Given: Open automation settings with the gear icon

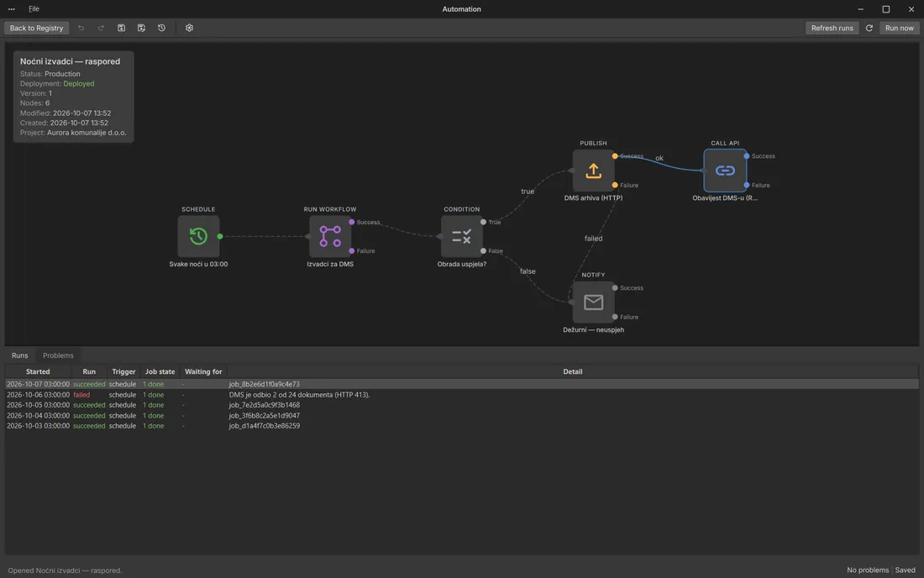Looking at the screenshot, I should pyautogui.click(x=189, y=28).
